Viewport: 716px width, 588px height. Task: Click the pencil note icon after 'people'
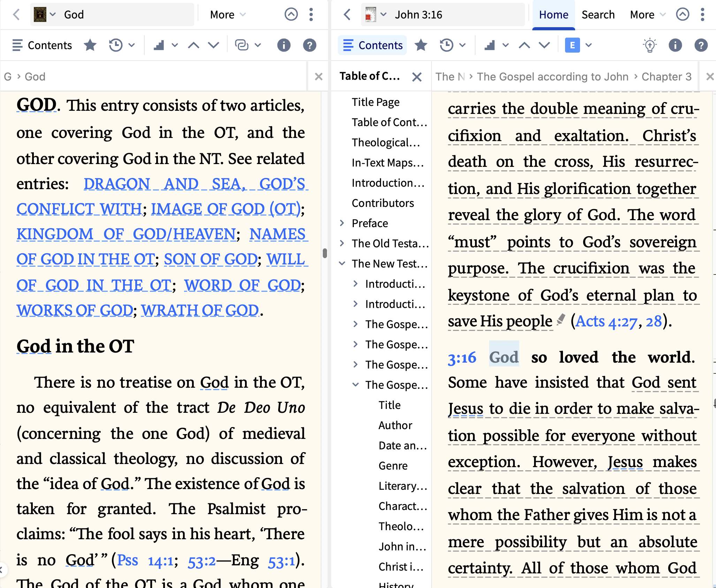[x=561, y=319]
